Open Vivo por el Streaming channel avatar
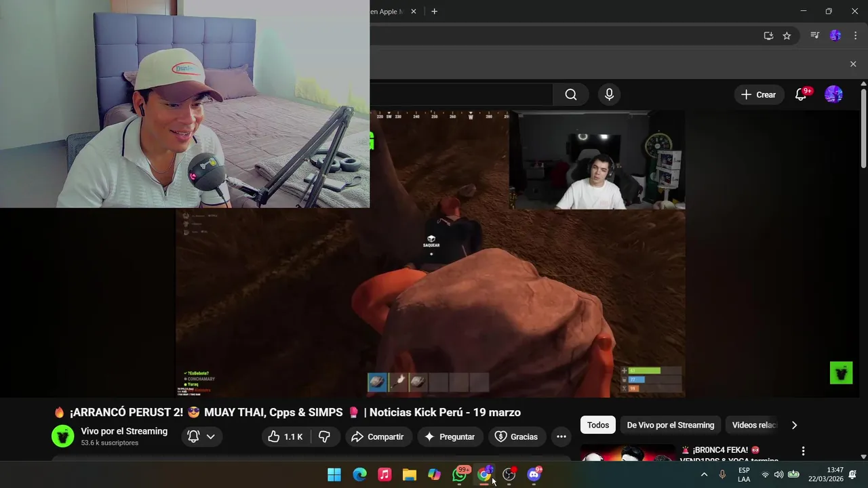 pyautogui.click(x=63, y=436)
